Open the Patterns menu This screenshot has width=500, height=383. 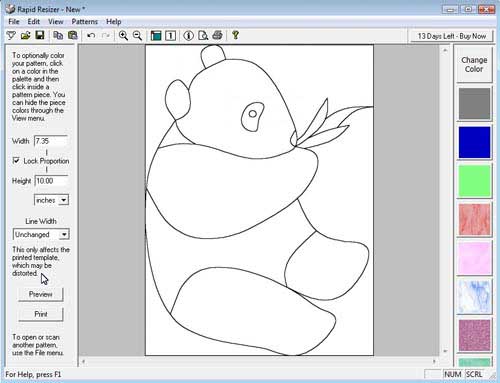click(x=85, y=22)
